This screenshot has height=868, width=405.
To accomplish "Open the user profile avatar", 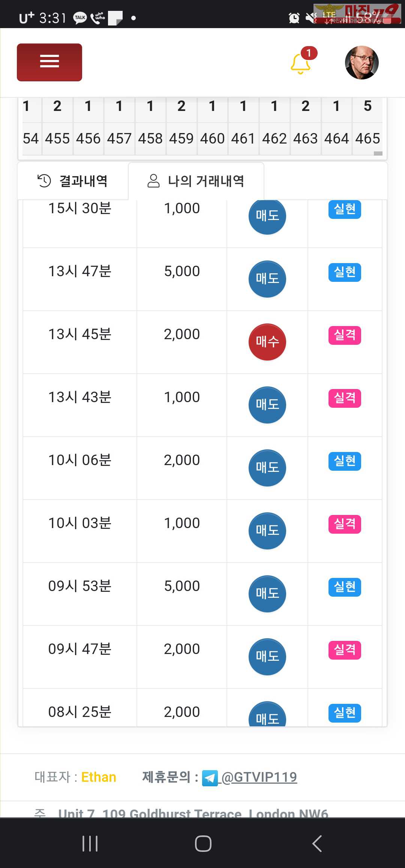I will click(x=361, y=63).
